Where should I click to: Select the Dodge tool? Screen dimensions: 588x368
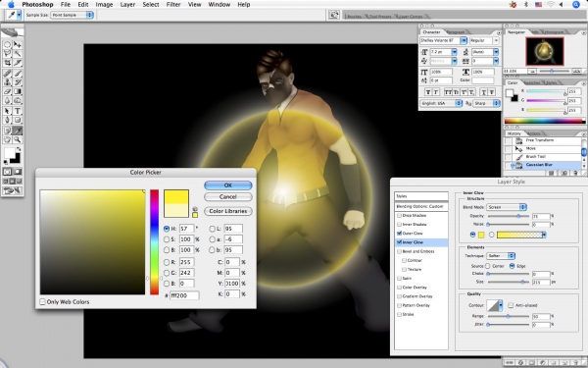[x=18, y=101]
